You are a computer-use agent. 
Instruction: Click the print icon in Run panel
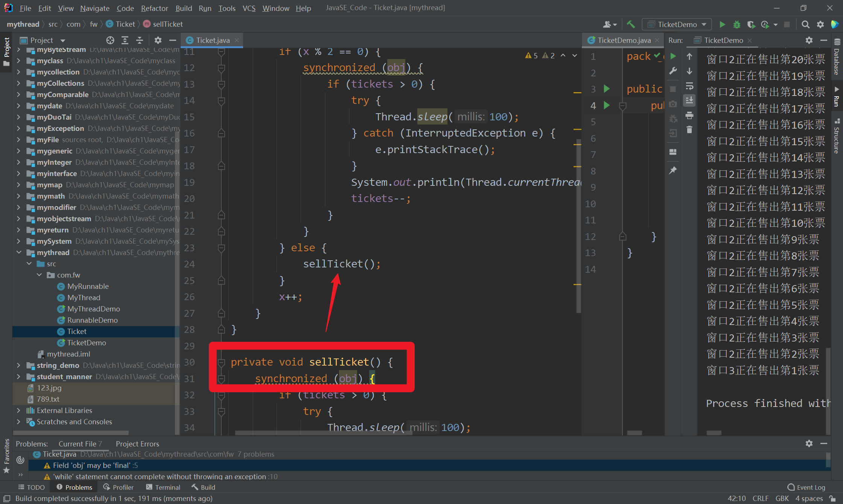coord(689,115)
